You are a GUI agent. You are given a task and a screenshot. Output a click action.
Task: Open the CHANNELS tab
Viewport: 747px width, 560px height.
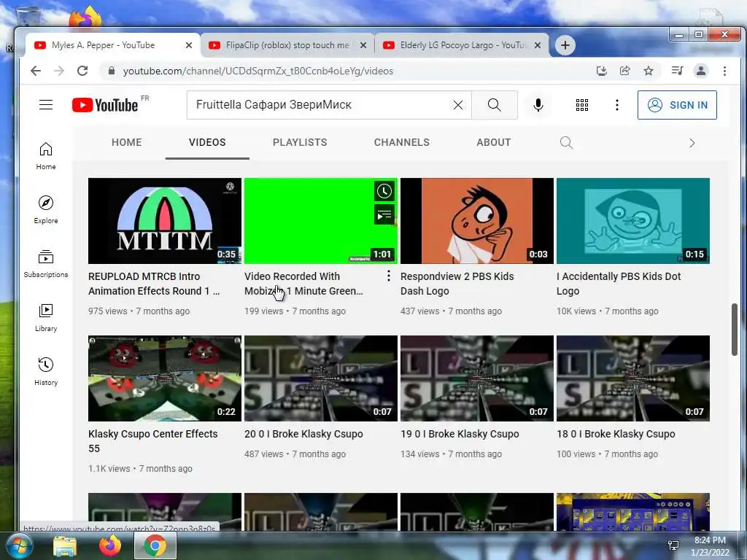(x=402, y=142)
